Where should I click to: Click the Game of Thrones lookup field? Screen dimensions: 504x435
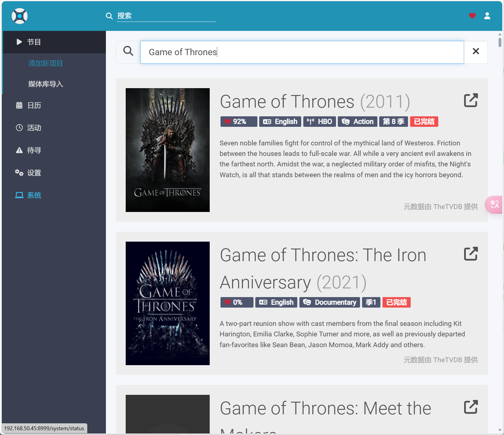pos(302,52)
